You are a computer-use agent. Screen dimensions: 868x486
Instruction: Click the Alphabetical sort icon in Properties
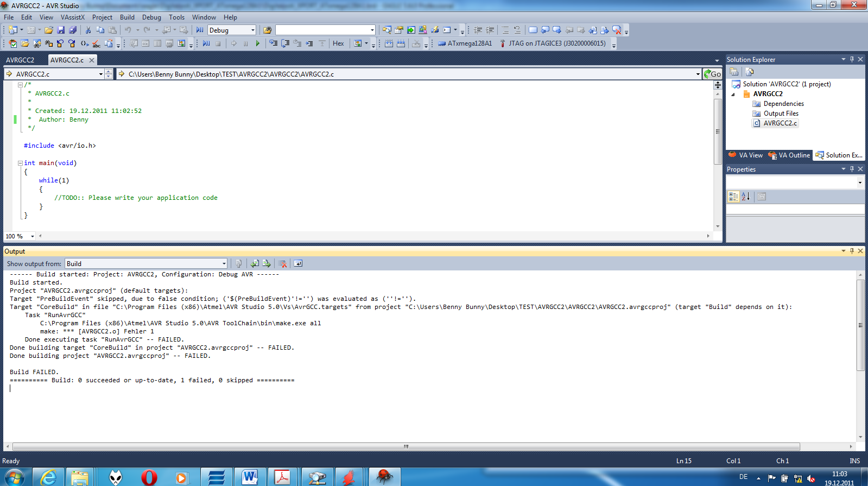coord(746,197)
